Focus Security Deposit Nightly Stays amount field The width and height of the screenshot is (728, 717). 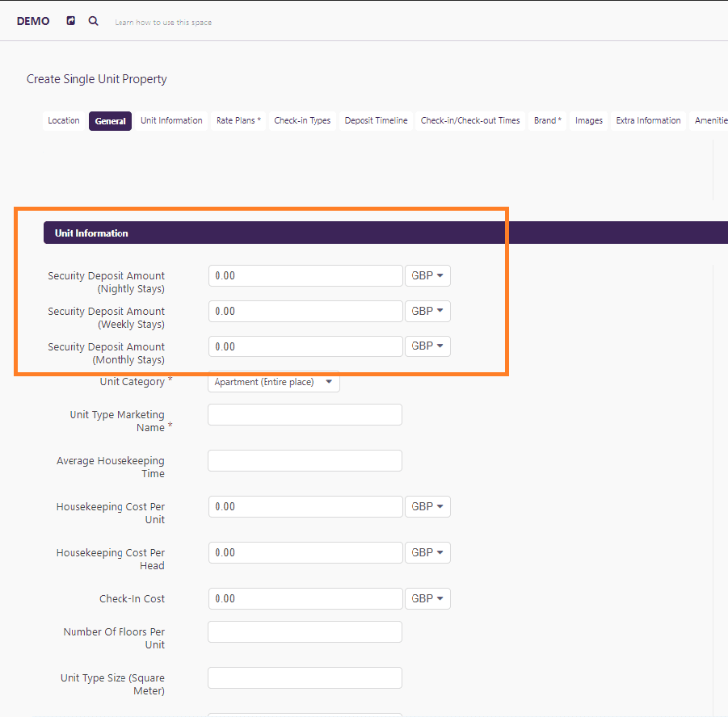pos(305,275)
